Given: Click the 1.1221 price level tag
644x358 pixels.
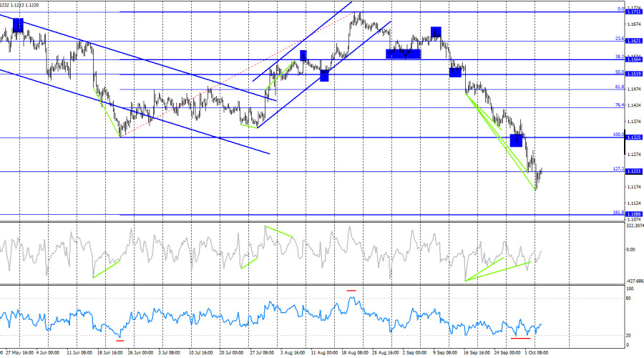Looking at the screenshot, I should tap(633, 171).
